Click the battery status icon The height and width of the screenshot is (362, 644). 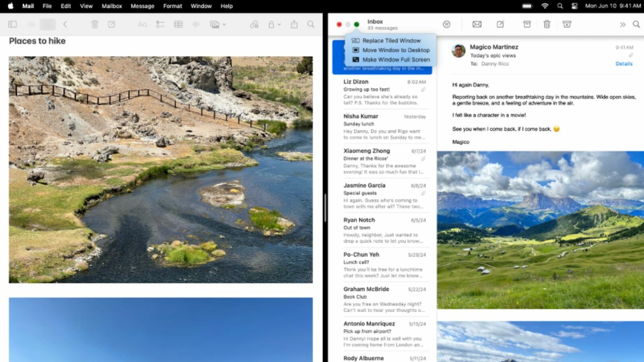(527, 6)
